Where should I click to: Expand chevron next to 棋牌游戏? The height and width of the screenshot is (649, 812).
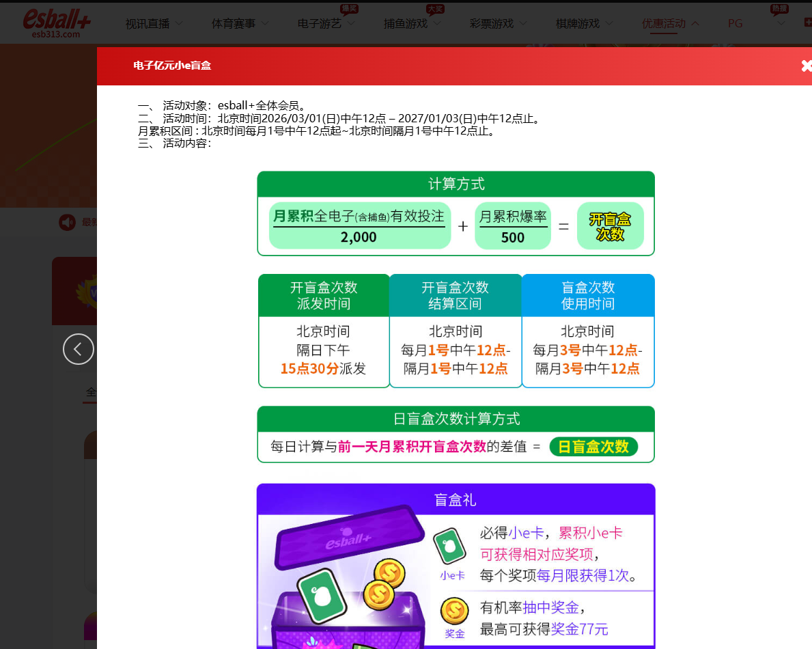pos(609,23)
